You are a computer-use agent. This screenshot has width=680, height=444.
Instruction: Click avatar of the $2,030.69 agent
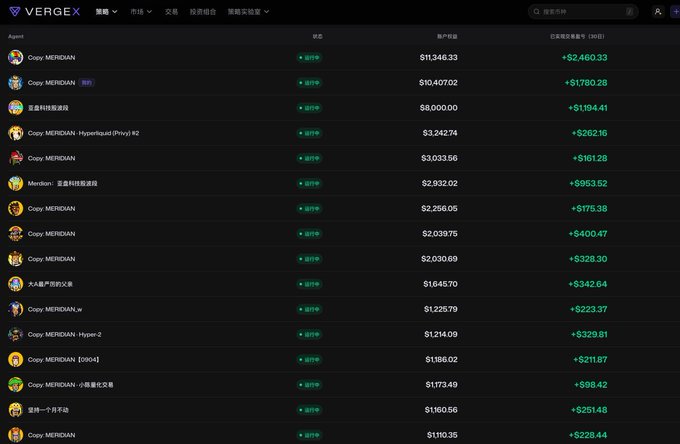click(16, 258)
